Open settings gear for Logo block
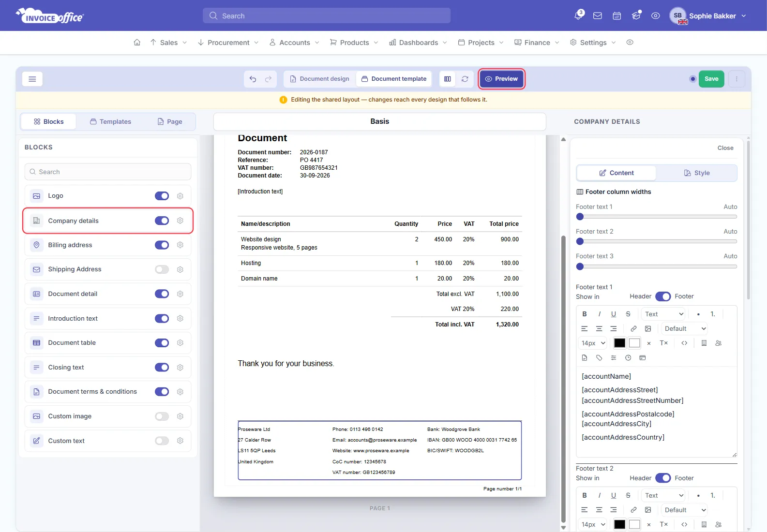This screenshot has height=532, width=767. [180, 196]
